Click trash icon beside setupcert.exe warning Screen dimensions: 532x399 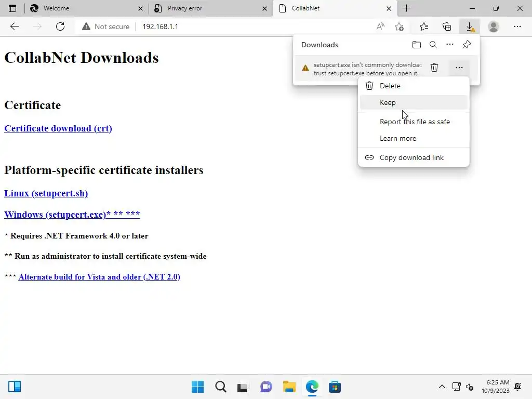coord(434,68)
